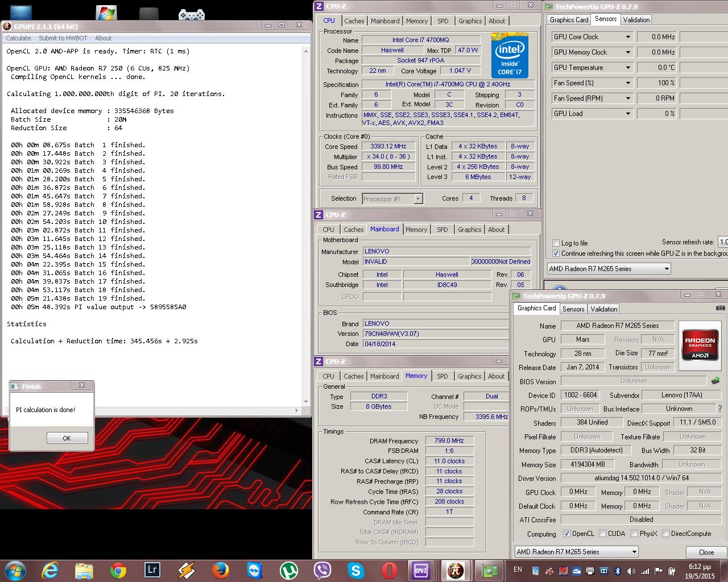
Task: Click the Windows Start orb
Action: (x=15, y=570)
